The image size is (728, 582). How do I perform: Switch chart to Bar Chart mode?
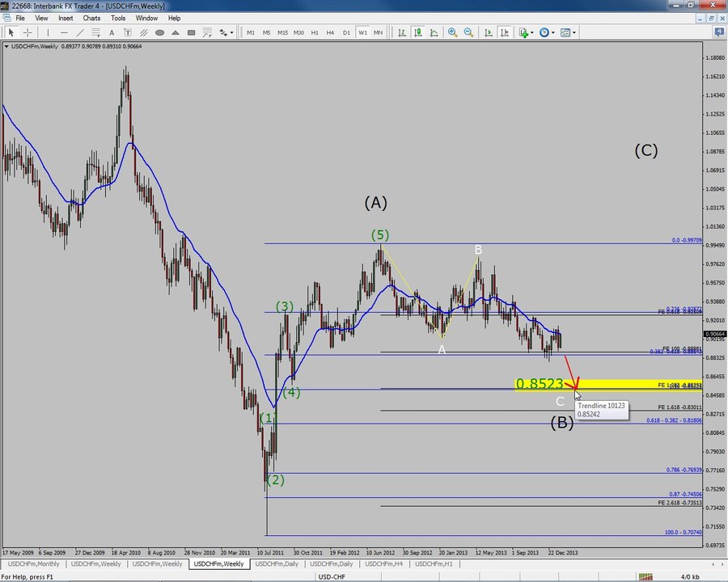pos(402,32)
